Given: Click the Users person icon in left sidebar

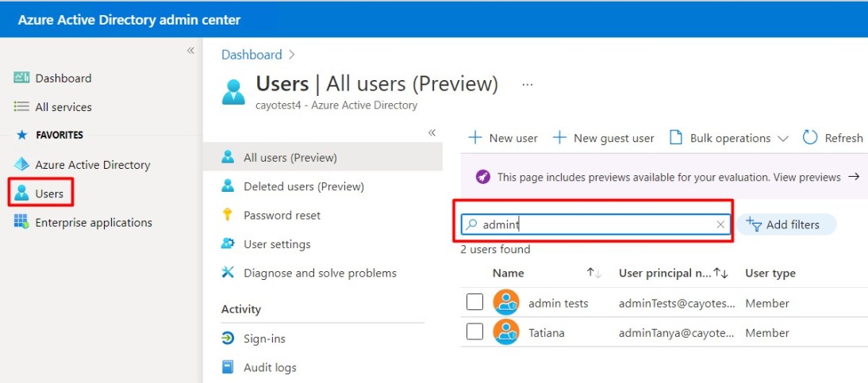Looking at the screenshot, I should 21,193.
